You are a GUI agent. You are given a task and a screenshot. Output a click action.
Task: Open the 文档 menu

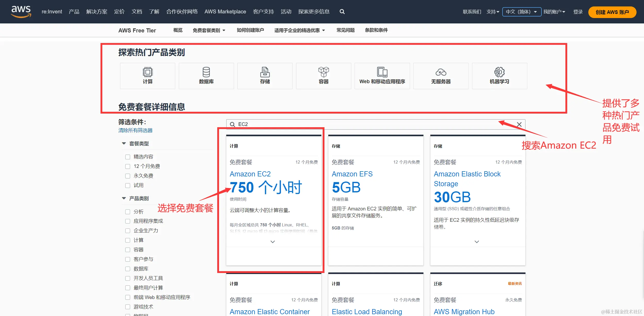(137, 12)
